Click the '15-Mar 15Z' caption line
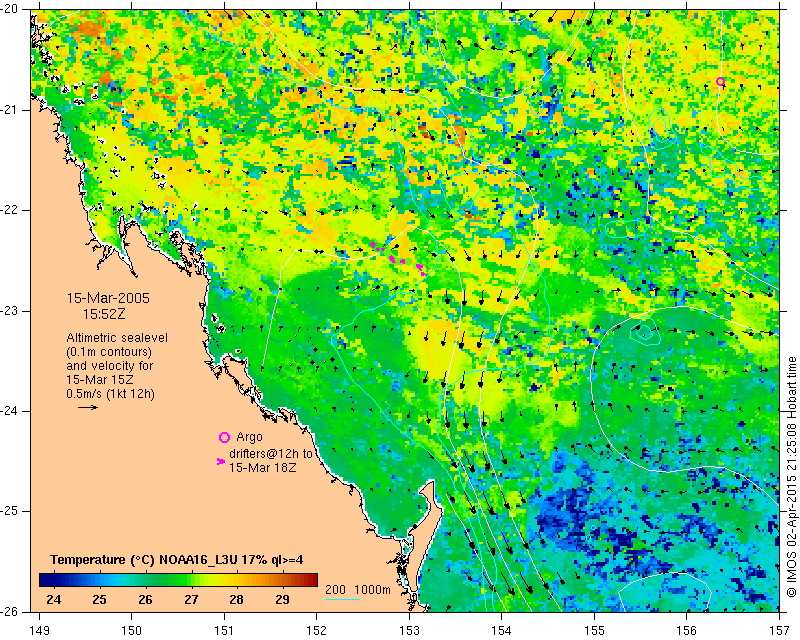Screen dimensions: 800x640 tap(99, 380)
